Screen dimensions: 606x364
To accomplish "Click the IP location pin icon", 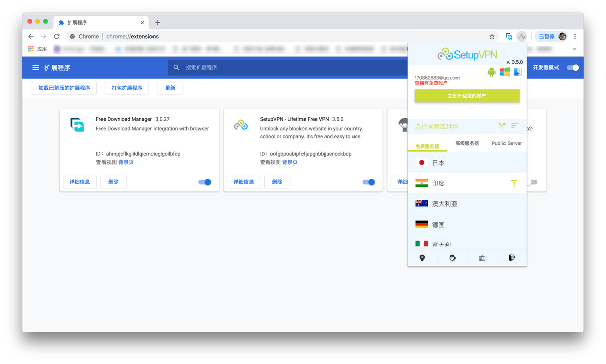I will (x=422, y=258).
